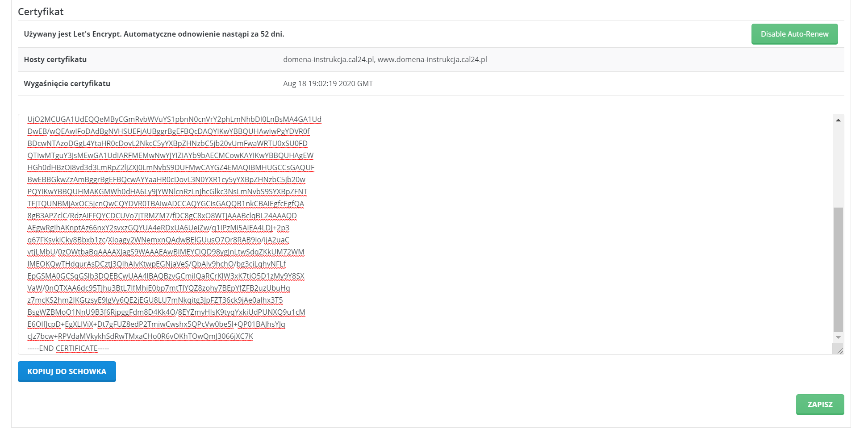Click certificate line starting with 'E6OIfJcpD+EgXLlViX'
This screenshot has height=433, width=868.
tap(156, 324)
